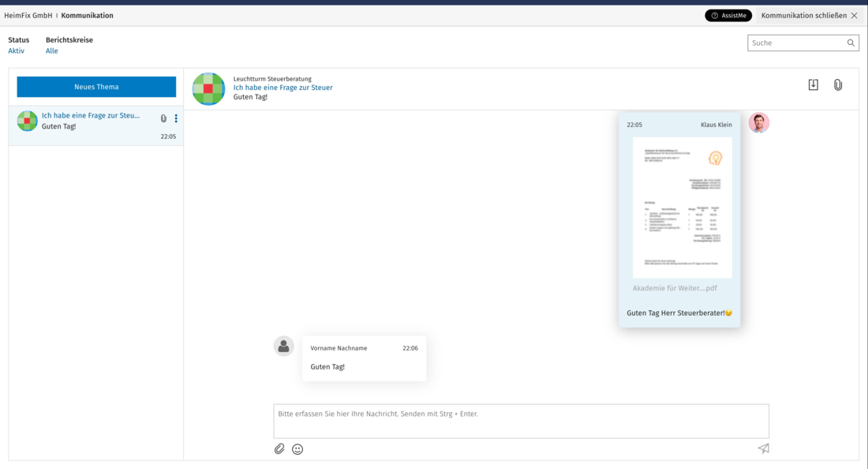Attach a file using the paperclip below the message box
The image size is (868, 469).
279,449
